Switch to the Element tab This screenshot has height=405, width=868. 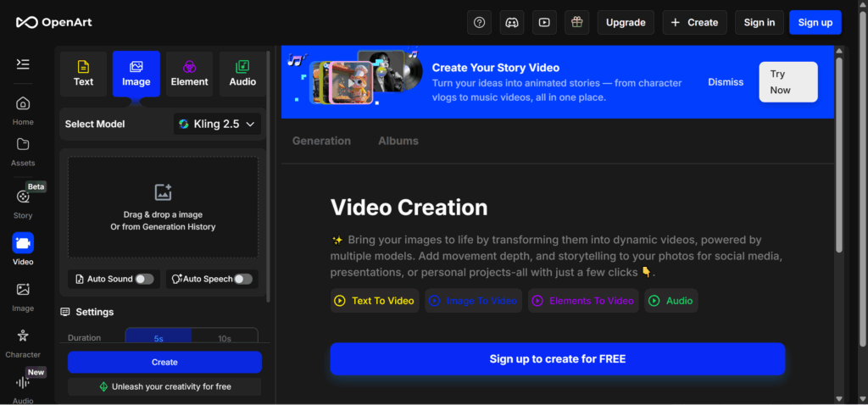(189, 74)
